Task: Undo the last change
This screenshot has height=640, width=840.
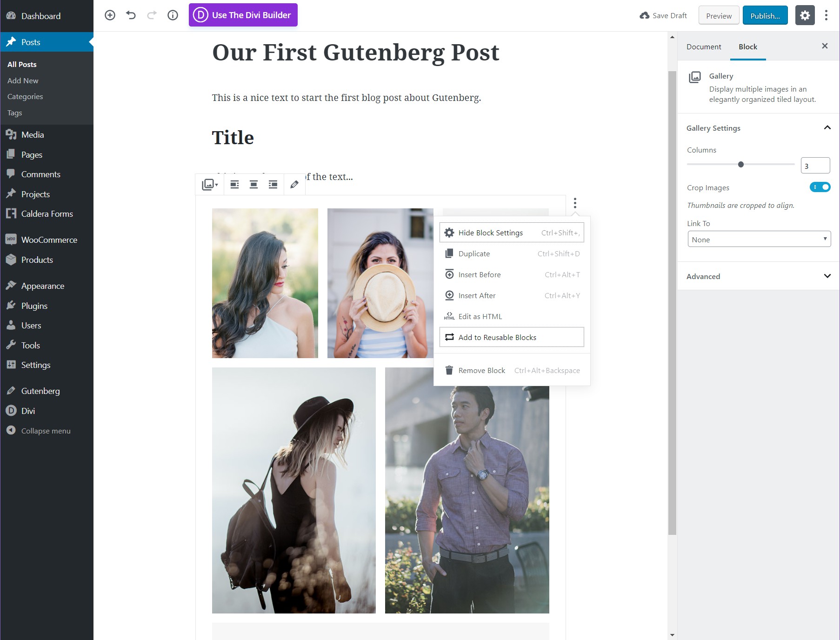Action: pos(131,15)
